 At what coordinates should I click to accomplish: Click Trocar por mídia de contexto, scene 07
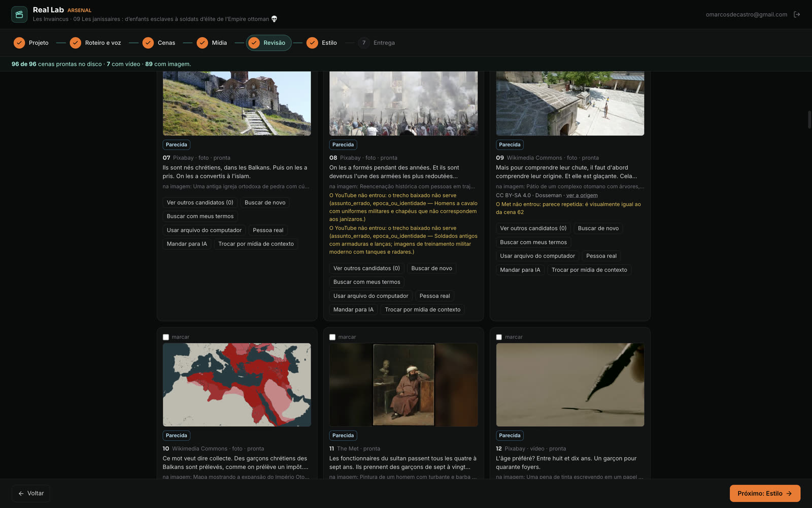coord(256,244)
